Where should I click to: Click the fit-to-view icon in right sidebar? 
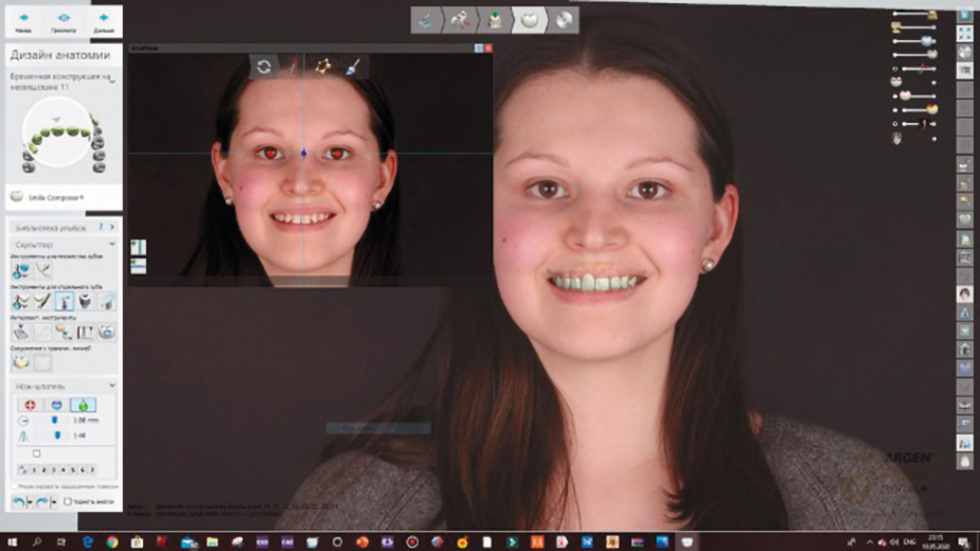pos(963,32)
